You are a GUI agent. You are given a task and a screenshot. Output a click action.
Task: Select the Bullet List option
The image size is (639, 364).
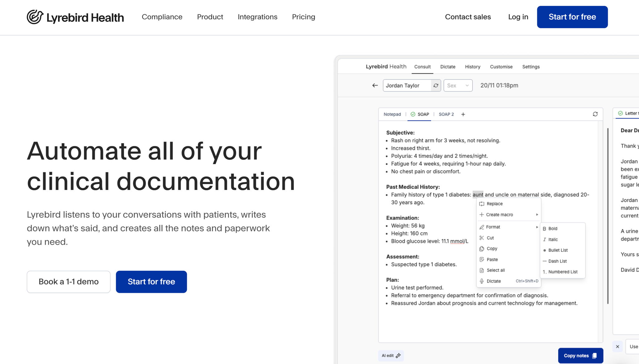558,250
